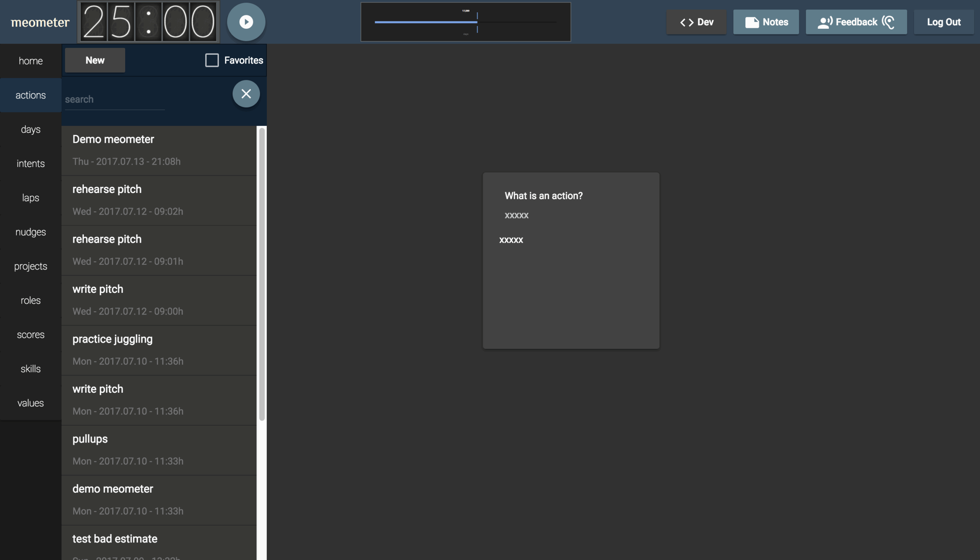Click the 25:00 timer display
Screen dimensions: 980x560
[149, 22]
